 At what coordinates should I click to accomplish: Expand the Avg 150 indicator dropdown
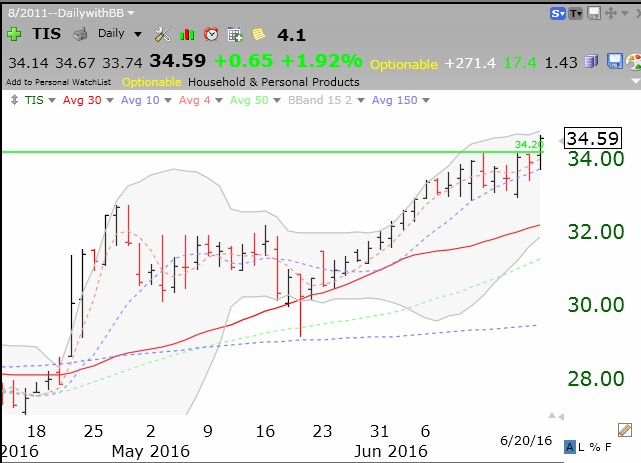426,100
